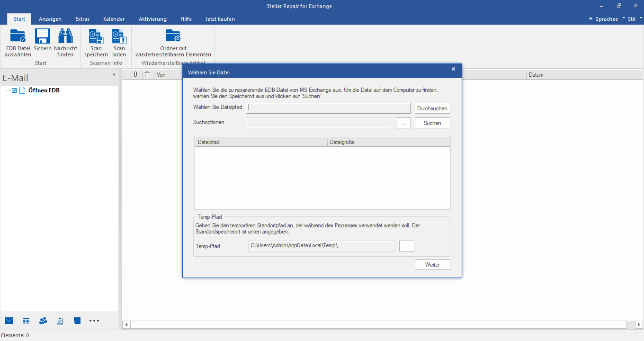Click the Temp-Pfad path field
Image resolution: width=644 pixels, height=341 pixels.
(x=321, y=246)
